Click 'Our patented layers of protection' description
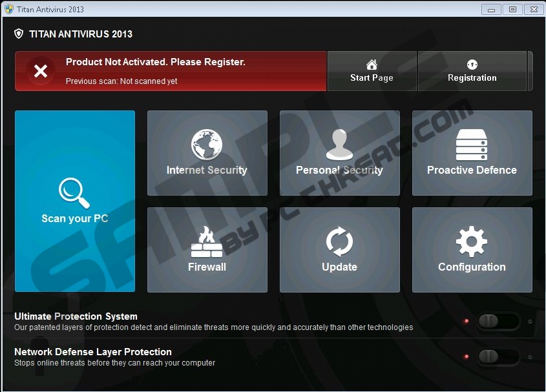This screenshot has height=392, width=546. [214, 327]
